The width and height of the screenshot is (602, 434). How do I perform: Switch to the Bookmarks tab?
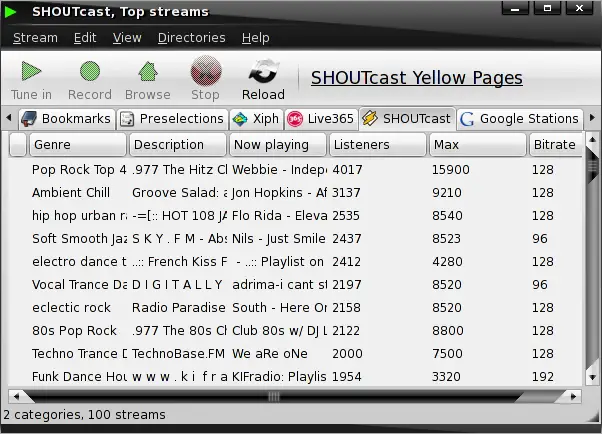[67, 119]
